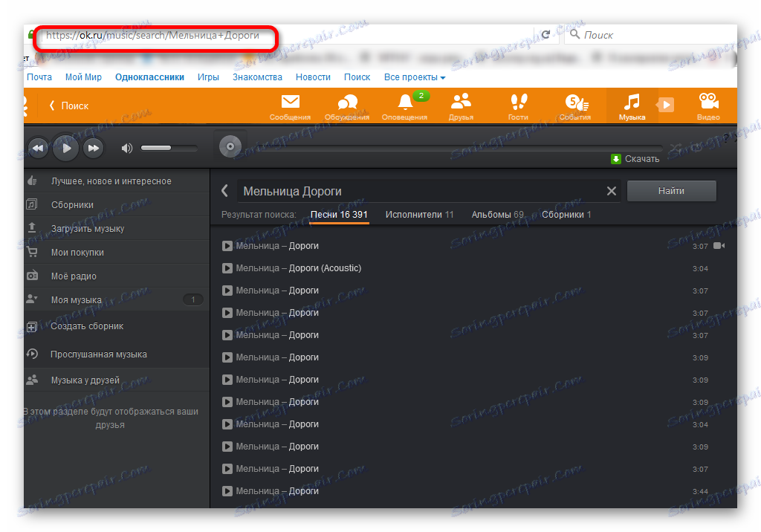Click the browser address bar URL
This screenshot has width=761, height=532.
tap(153, 36)
